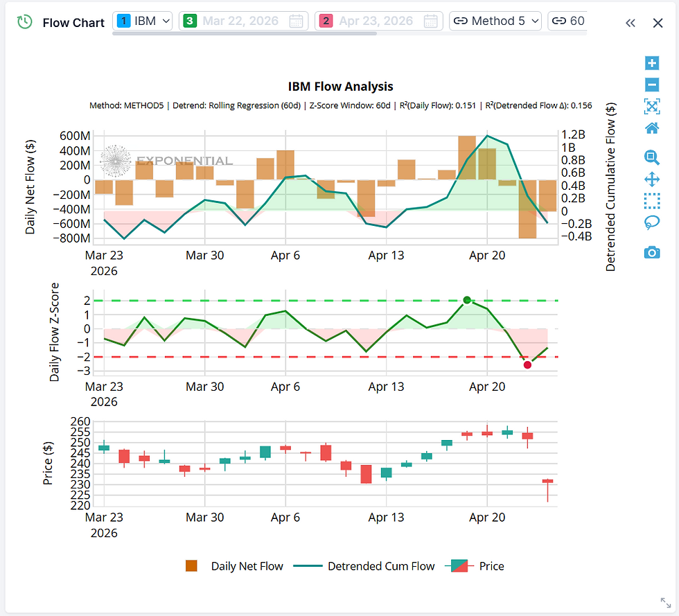Screen dimensions: 679x616
Task: Click the pink number 2 badge
Action: point(326,21)
